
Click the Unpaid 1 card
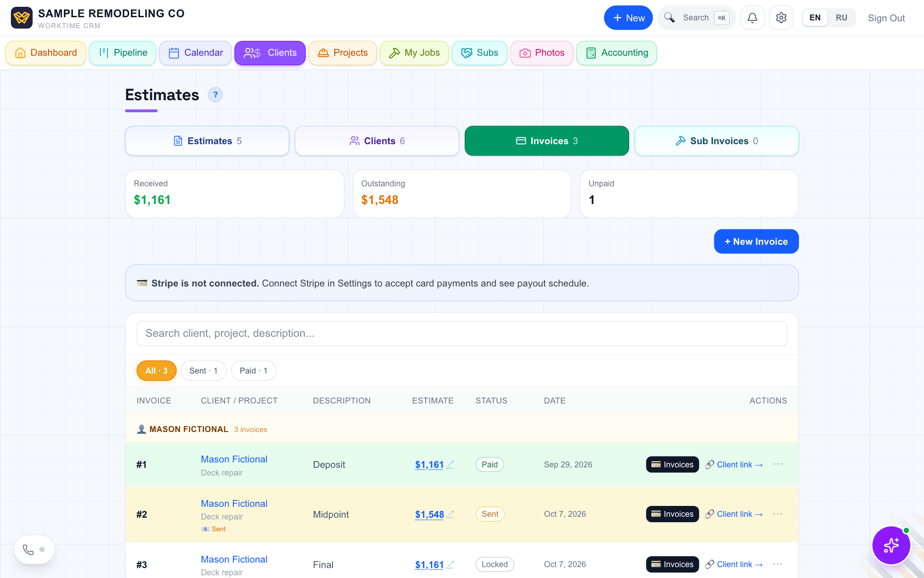[x=689, y=194]
